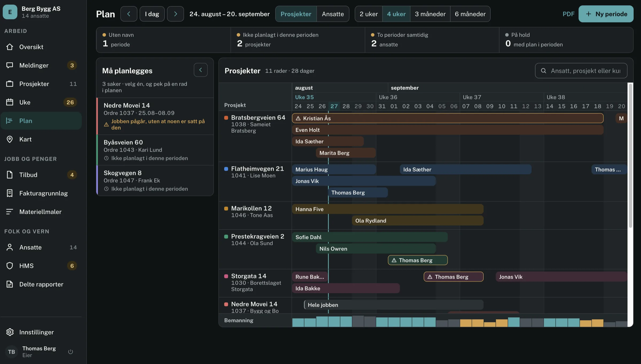The width and height of the screenshot is (641, 364).
Task: Select day 27 in the timeline header
Action: coord(334,106)
